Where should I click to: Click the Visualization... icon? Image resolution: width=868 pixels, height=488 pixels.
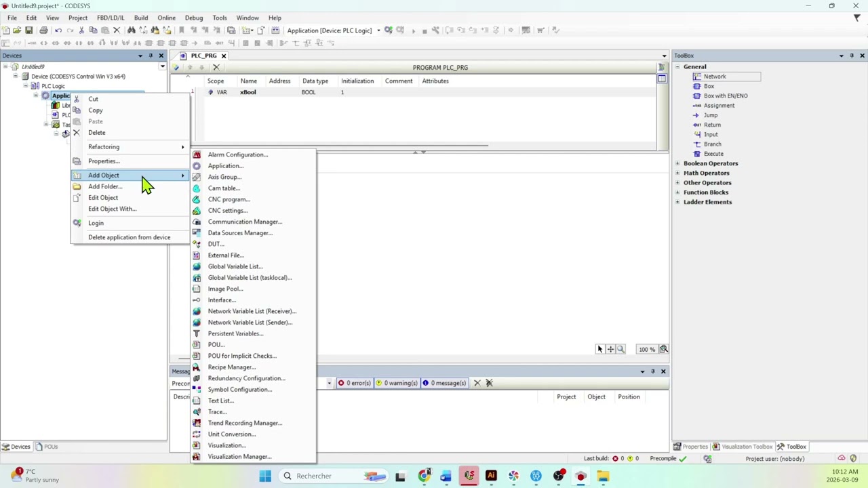point(197,445)
